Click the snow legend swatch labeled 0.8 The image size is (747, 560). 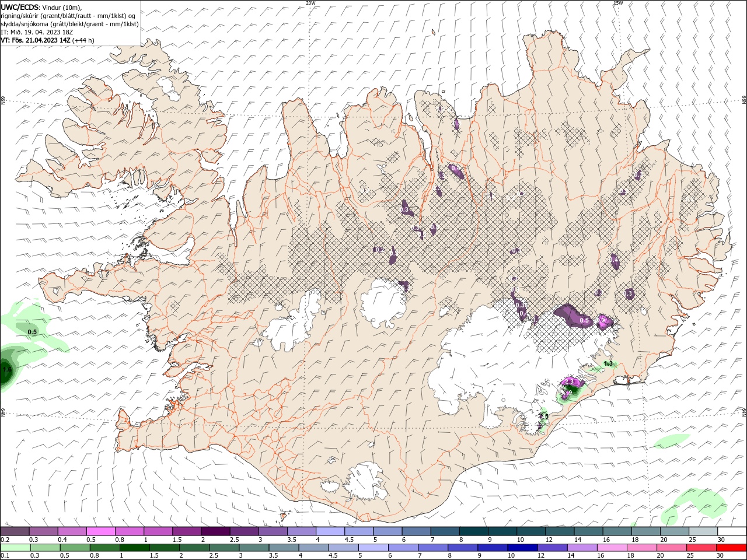coord(129,531)
